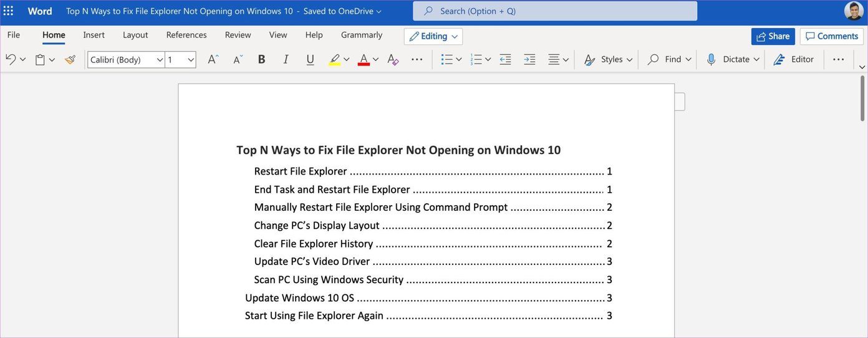Click the Search box
This screenshot has width=868, height=338.
tap(555, 11)
